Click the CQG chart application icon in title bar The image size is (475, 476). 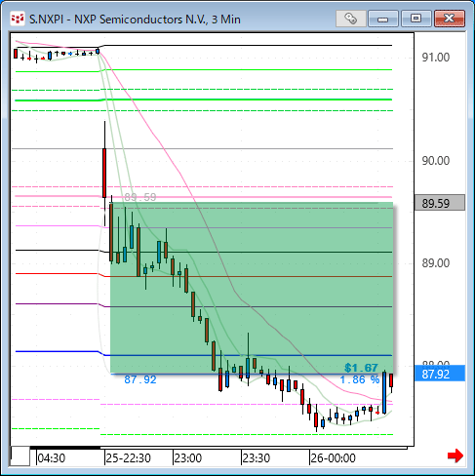coord(18,19)
